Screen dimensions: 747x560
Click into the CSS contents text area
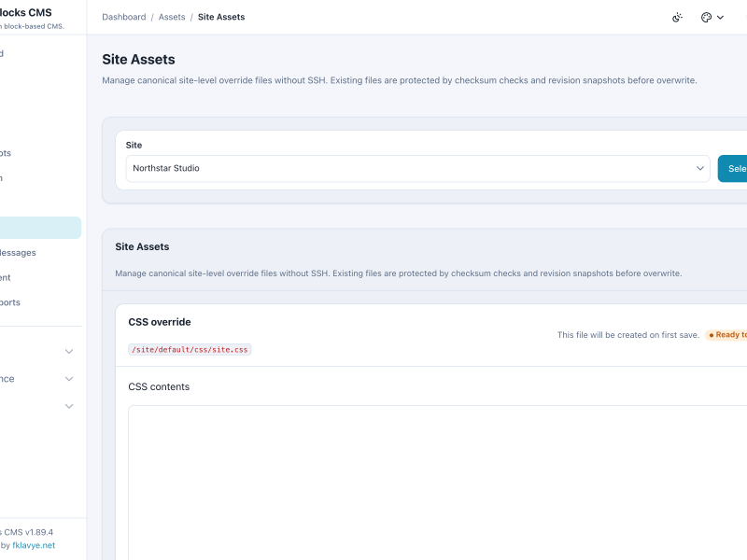click(437, 483)
